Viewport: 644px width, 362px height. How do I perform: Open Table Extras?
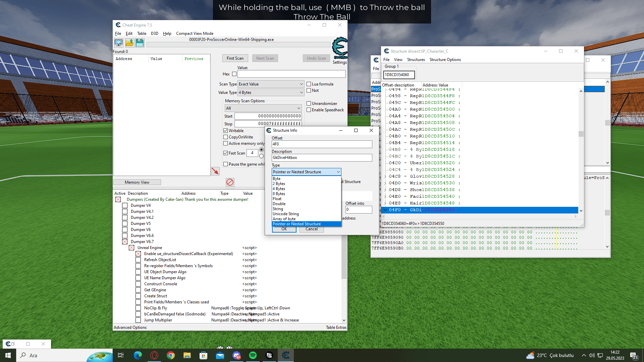click(336, 327)
